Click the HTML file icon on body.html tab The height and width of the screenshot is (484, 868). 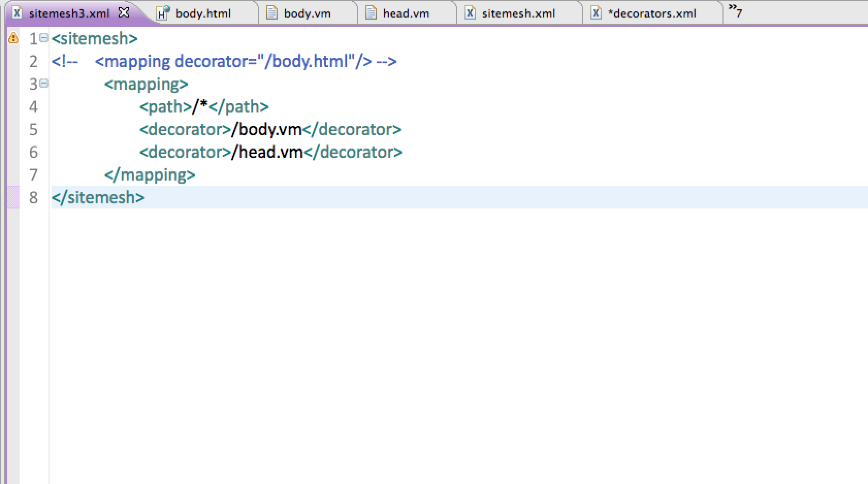point(163,13)
